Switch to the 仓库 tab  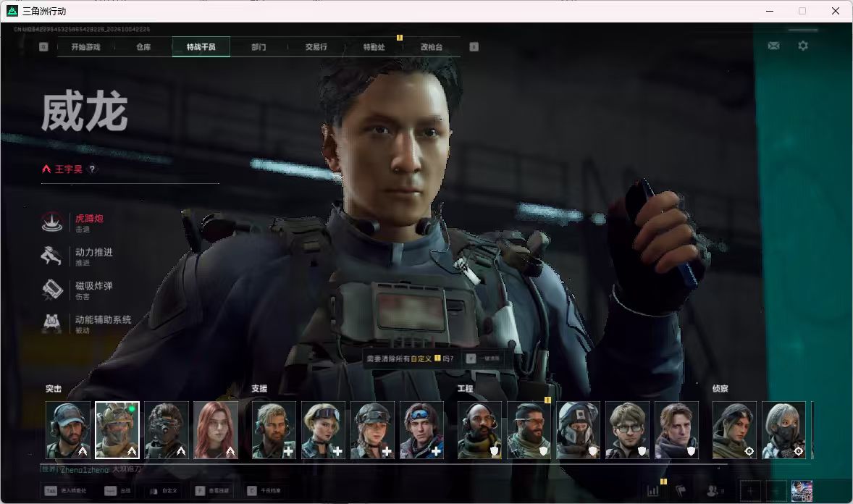coord(143,47)
